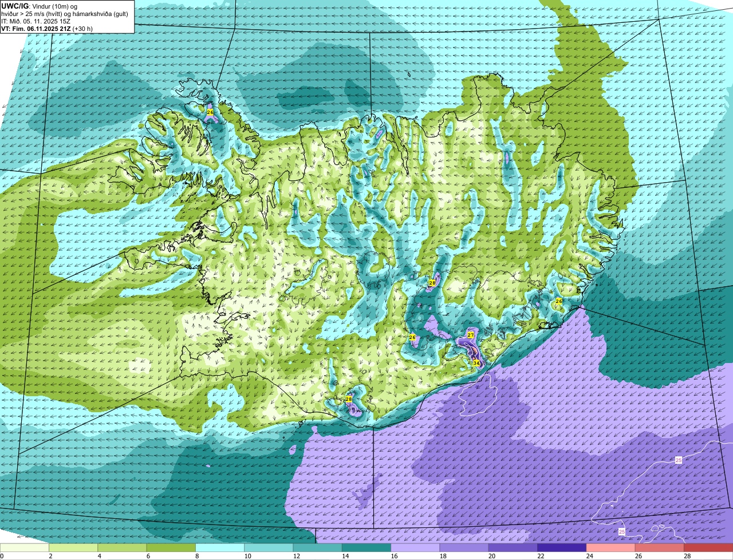Click the yellow '28' gust label in the central highlands
The height and width of the screenshot is (560, 733).
coord(432,283)
